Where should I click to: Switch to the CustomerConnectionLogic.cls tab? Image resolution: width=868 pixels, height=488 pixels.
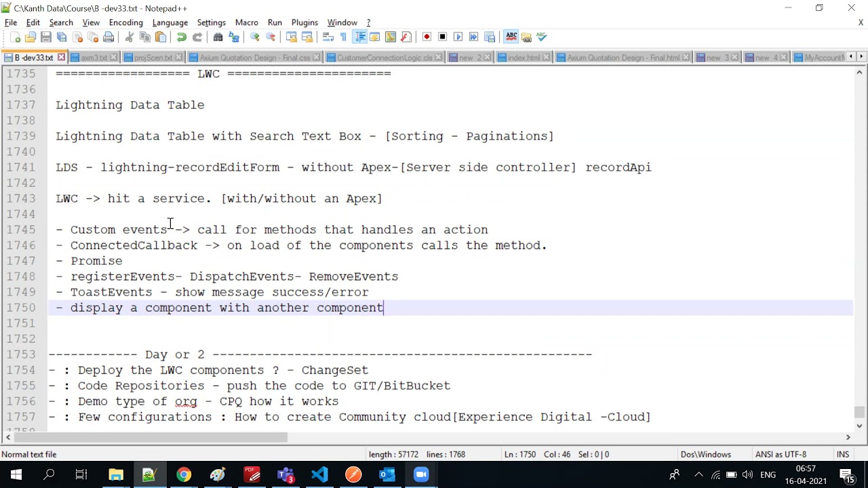click(x=384, y=58)
